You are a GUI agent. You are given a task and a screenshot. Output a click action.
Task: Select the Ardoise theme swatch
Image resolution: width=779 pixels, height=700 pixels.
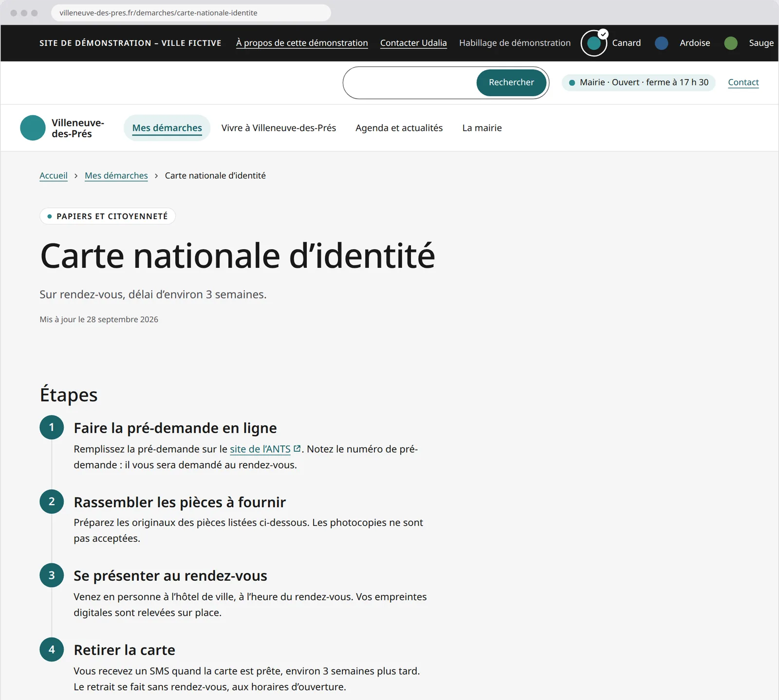tap(661, 43)
